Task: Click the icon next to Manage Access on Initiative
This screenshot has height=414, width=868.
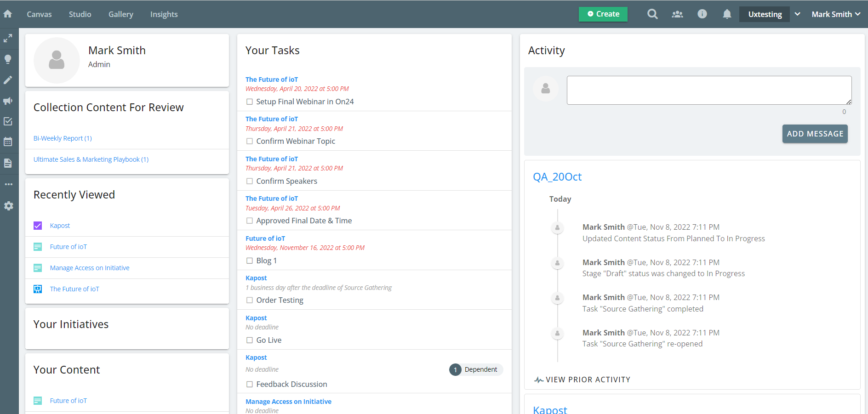Action: click(x=38, y=268)
